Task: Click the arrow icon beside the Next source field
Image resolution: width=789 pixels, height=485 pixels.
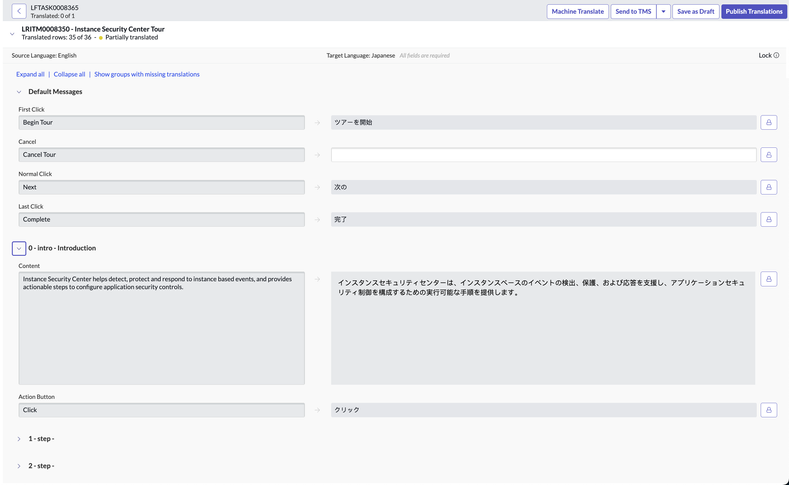Action: (318, 187)
